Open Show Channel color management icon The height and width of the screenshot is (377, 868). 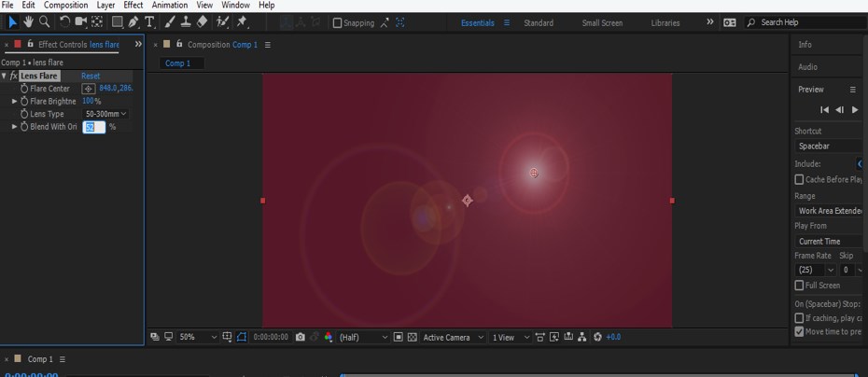(x=329, y=337)
